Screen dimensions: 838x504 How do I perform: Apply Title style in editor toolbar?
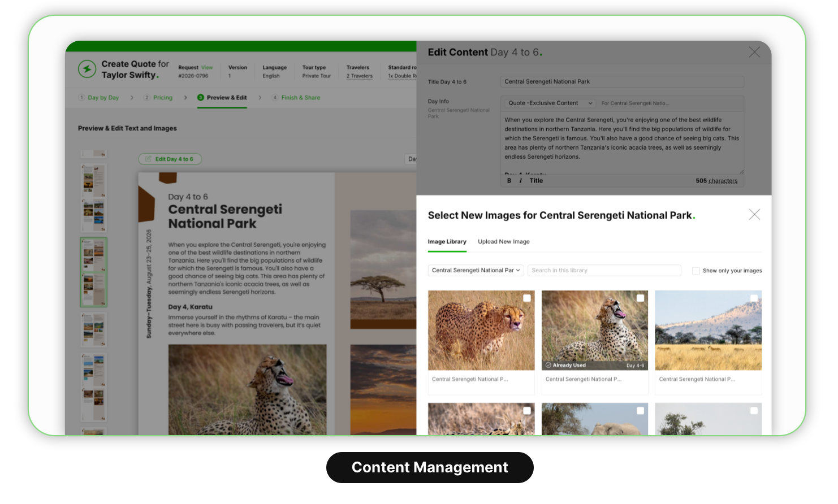click(536, 181)
